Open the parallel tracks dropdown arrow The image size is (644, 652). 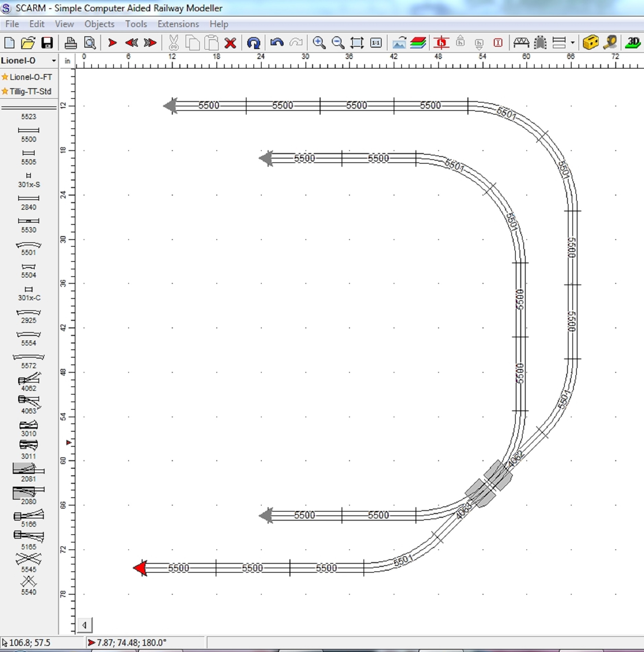[x=572, y=43]
